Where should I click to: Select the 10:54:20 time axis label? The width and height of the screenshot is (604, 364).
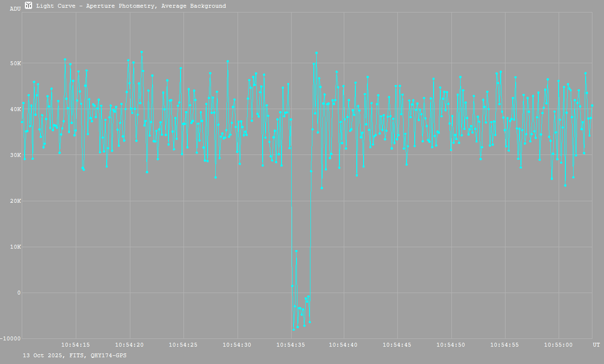click(129, 345)
